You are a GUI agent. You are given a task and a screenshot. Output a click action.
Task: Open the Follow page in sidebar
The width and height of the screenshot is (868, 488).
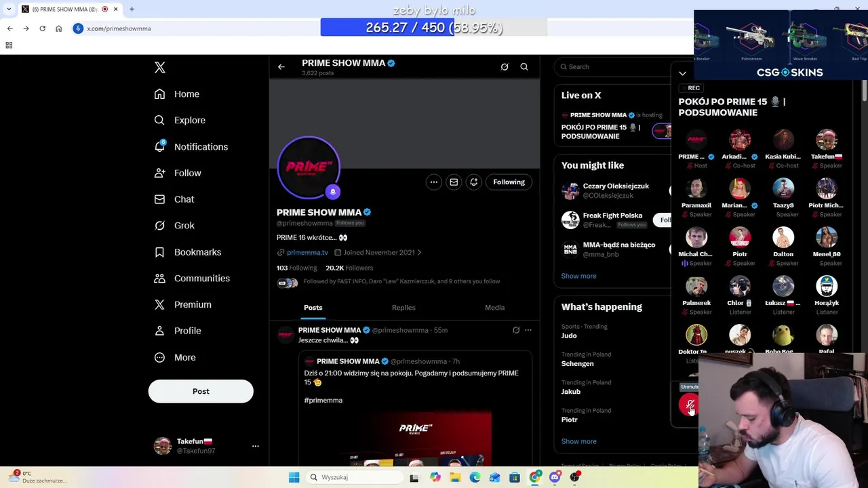click(178, 173)
